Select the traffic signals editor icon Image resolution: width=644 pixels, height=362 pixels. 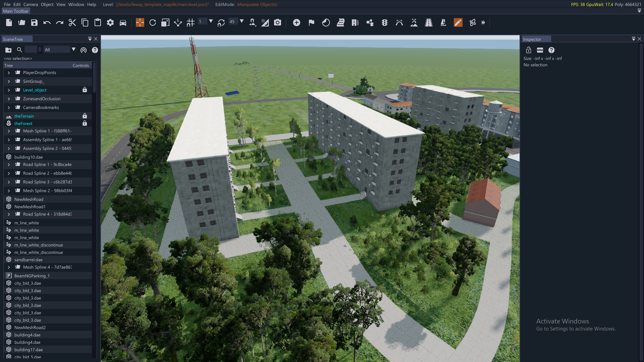[x=384, y=23]
